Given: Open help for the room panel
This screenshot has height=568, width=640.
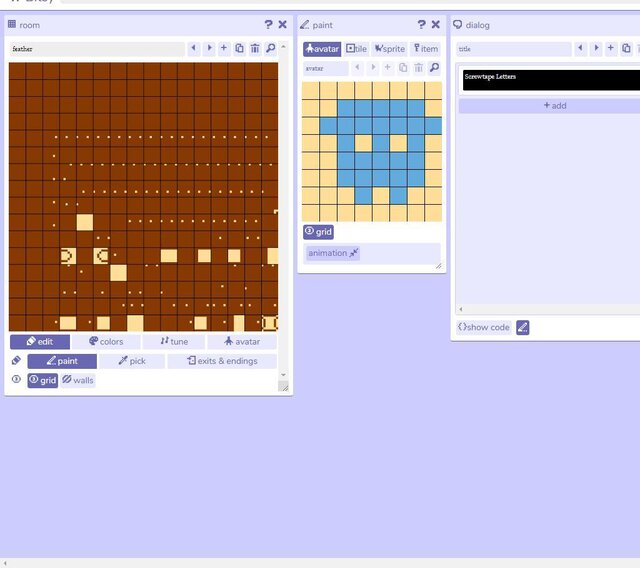Looking at the screenshot, I should click(x=268, y=24).
